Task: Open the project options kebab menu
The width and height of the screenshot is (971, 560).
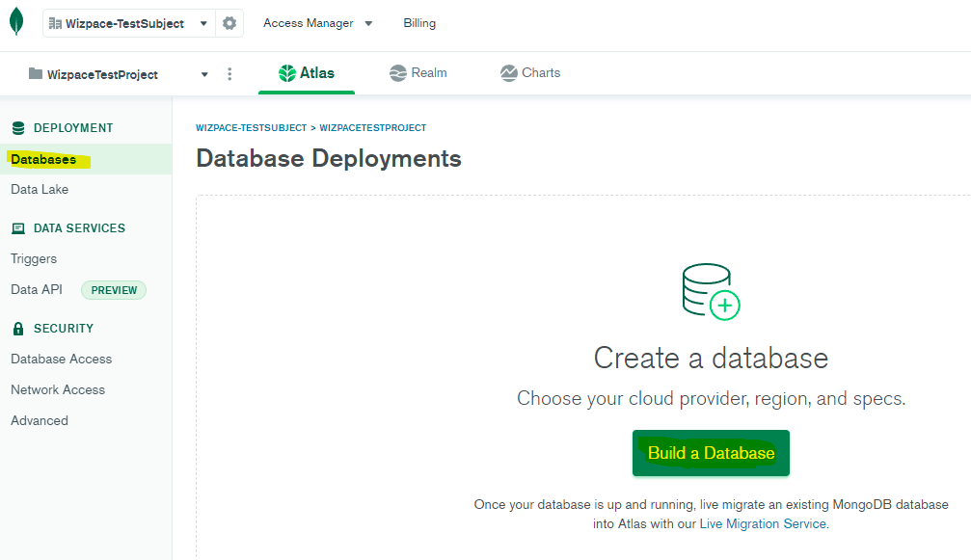Action: (x=229, y=72)
